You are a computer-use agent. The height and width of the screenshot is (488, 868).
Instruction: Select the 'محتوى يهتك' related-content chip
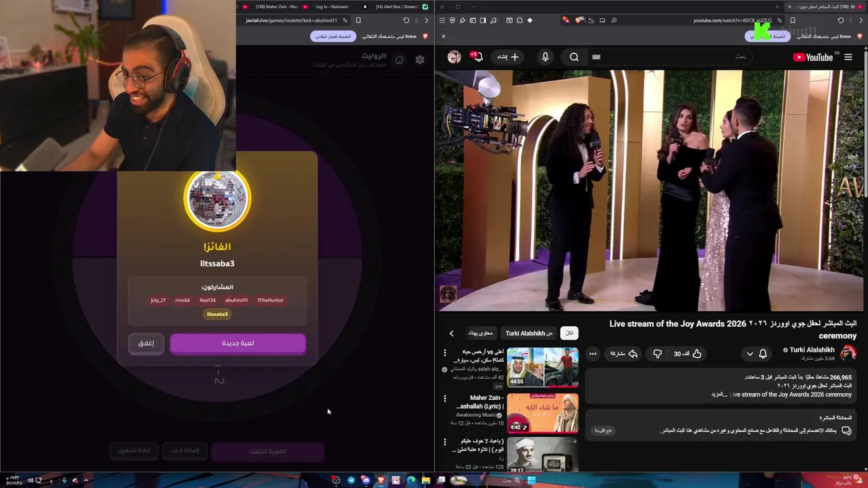[x=480, y=333]
